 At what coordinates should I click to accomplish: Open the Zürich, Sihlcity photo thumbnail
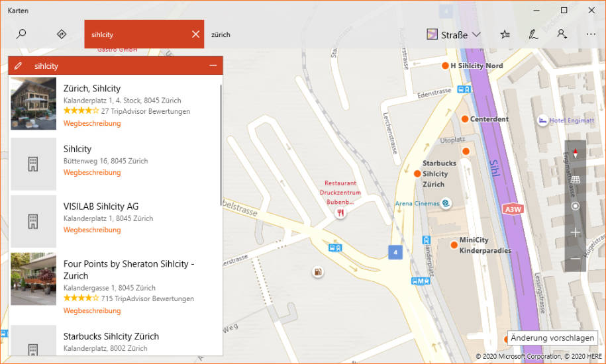(33, 103)
